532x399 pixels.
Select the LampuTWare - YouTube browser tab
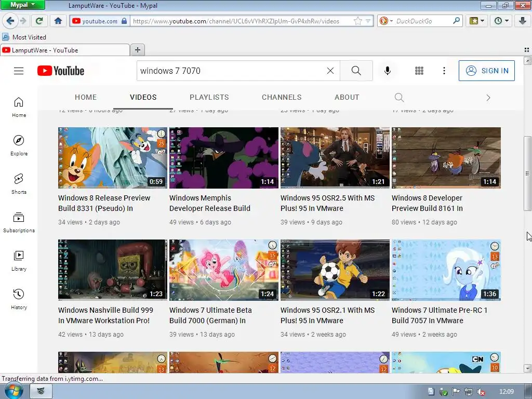coord(65,50)
